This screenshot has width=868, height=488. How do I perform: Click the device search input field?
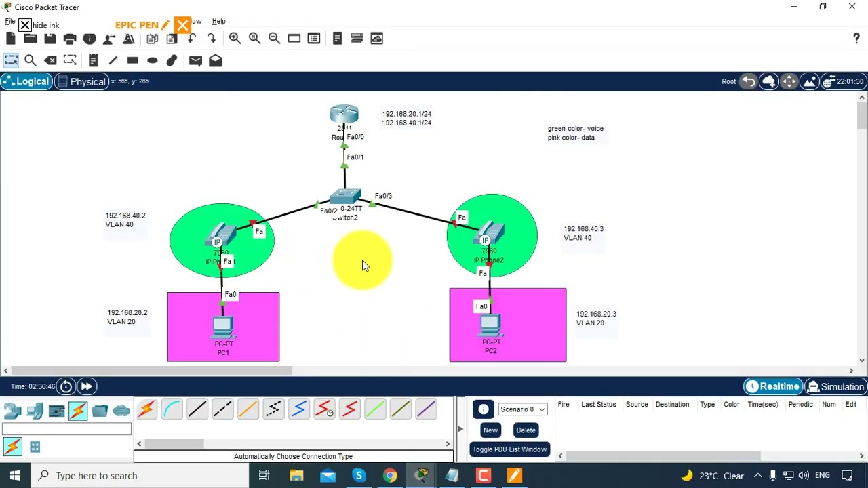(x=66, y=429)
